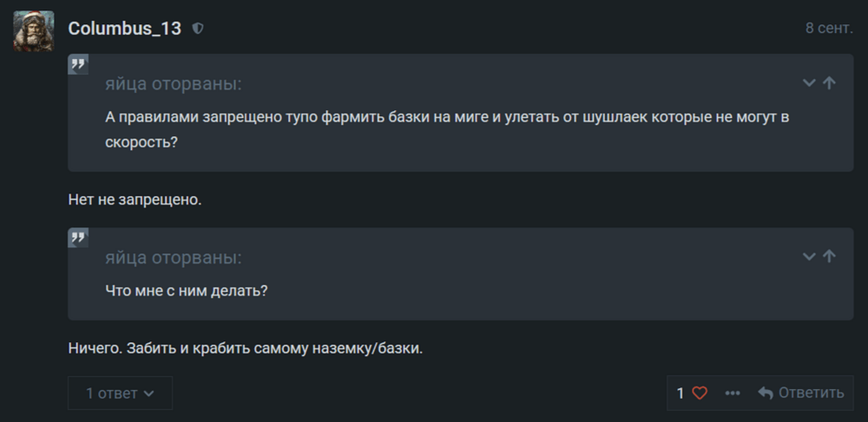
Task: Like the post with the heart icon
Action: point(700,393)
